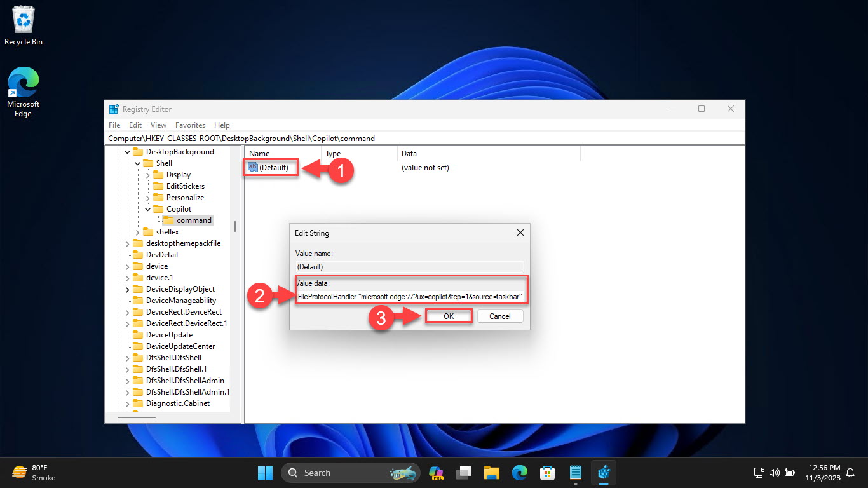Open the File menu

click(114, 125)
